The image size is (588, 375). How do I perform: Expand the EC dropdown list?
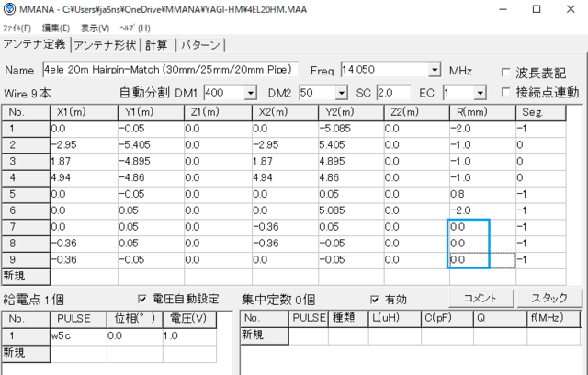click(481, 93)
